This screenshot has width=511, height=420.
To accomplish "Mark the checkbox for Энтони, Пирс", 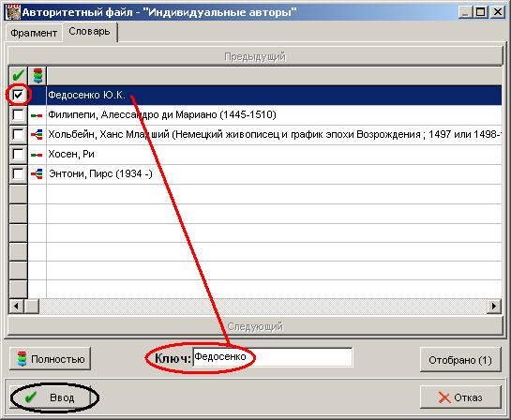I will (18, 173).
